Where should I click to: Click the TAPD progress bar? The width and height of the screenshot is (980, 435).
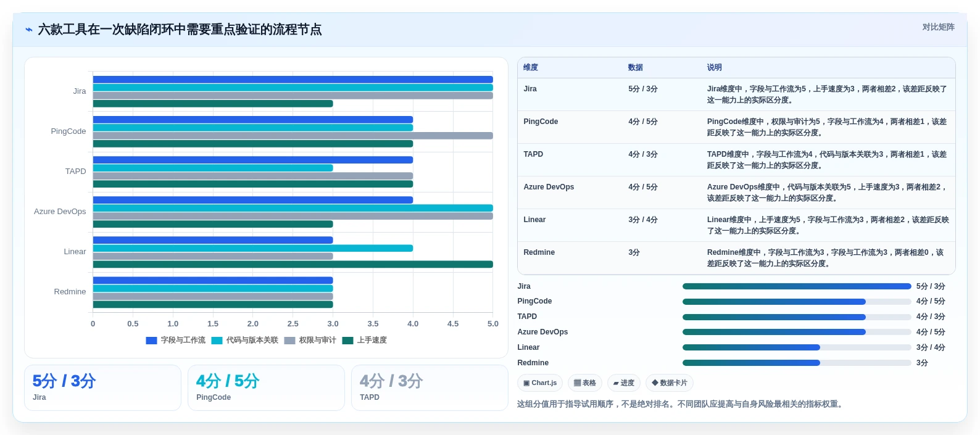click(x=797, y=317)
